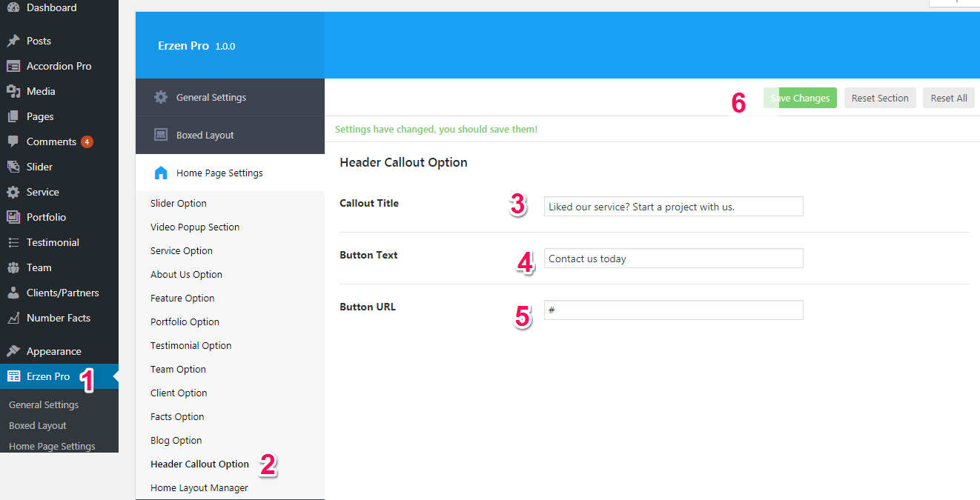Click the settings have changed notice
Screen dimensions: 980x500
(436, 129)
